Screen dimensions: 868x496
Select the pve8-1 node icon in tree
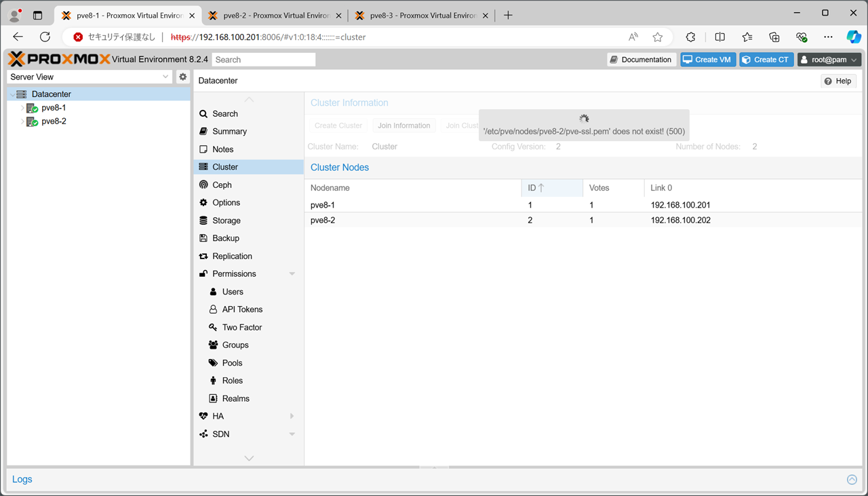click(32, 108)
